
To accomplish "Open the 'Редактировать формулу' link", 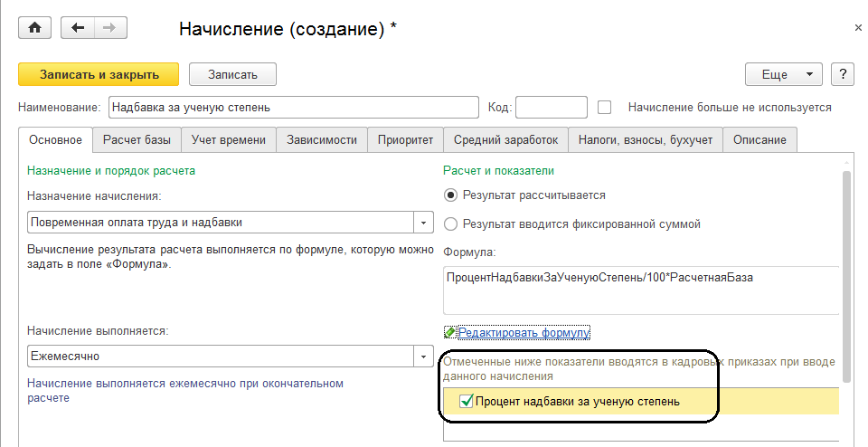I will [524, 333].
